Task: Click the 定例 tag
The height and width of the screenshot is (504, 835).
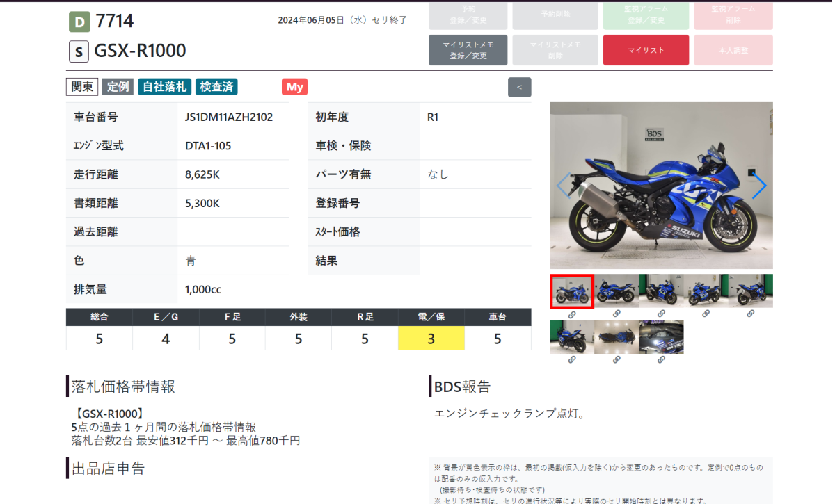Action: [x=118, y=87]
